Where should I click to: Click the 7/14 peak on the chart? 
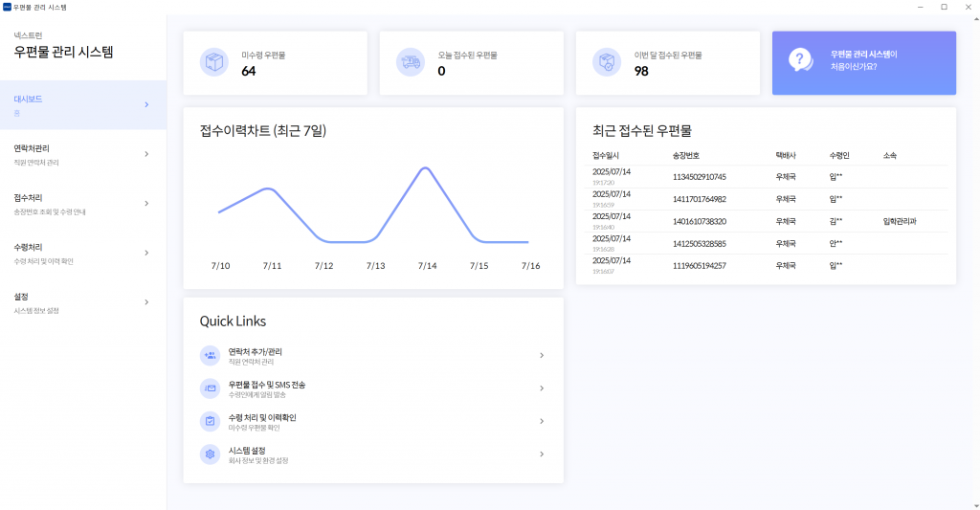tap(427, 168)
